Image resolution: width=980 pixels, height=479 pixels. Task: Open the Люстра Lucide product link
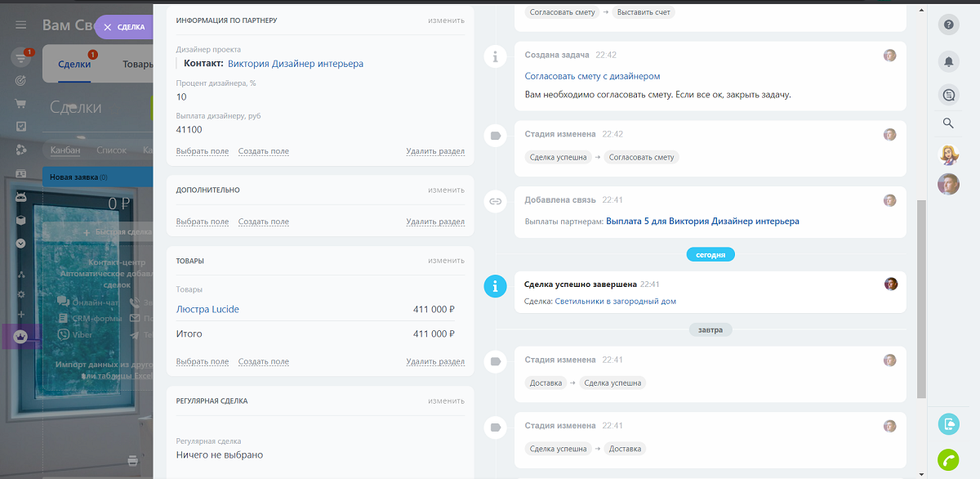pos(207,310)
